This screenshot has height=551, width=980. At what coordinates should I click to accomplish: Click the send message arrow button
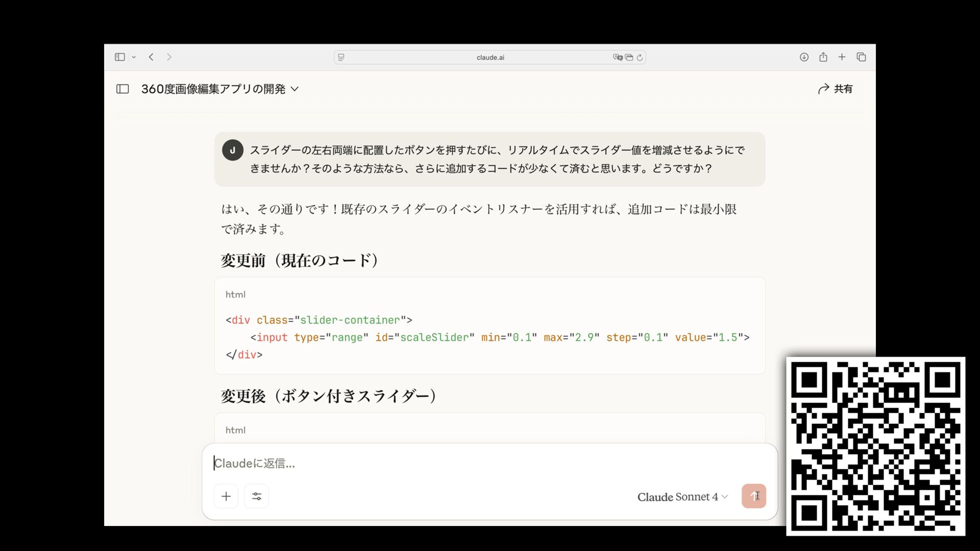[x=754, y=496]
